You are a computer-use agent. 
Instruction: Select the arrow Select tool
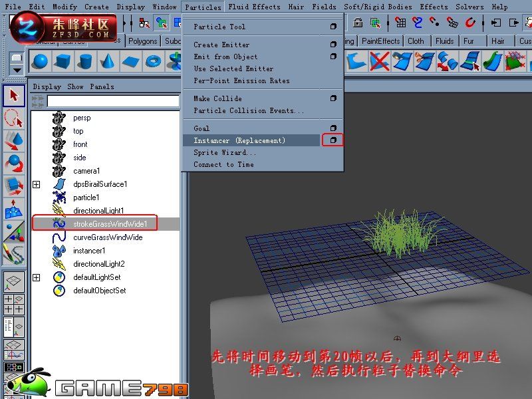click(14, 95)
